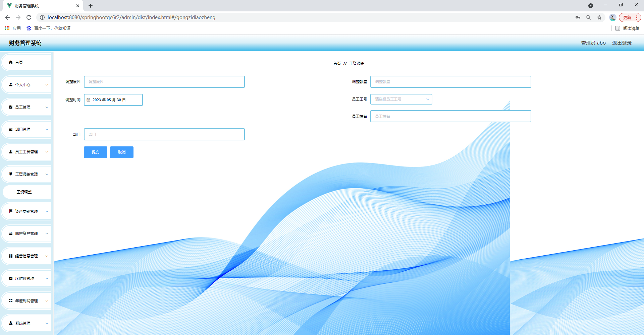Open the 固定资产管理 sidebar menu
This screenshot has height=335, width=644.
[26, 233]
